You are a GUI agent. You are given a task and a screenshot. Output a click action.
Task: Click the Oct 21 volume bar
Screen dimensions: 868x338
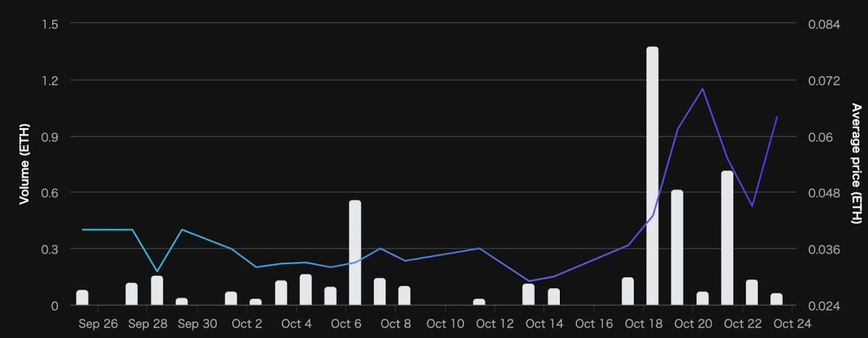(727, 238)
